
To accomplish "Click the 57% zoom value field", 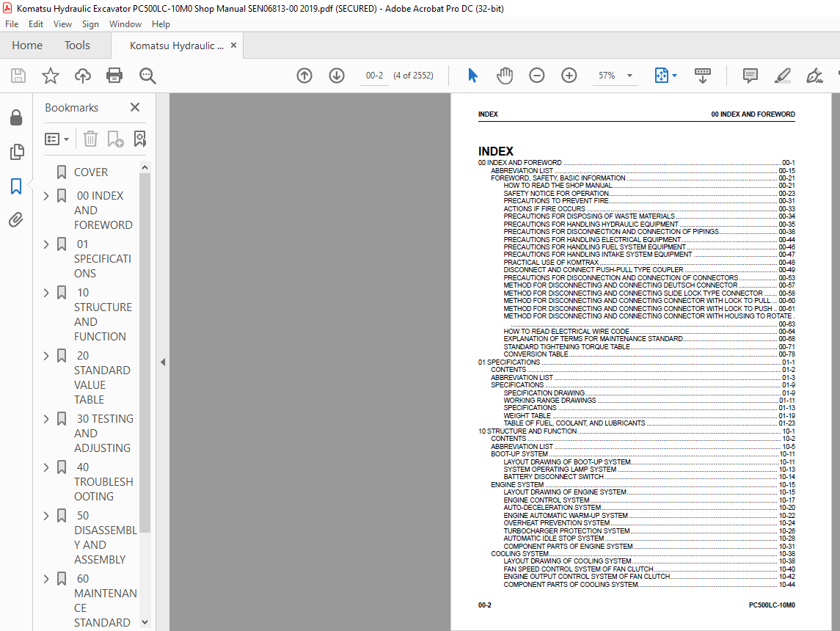I will (x=607, y=76).
